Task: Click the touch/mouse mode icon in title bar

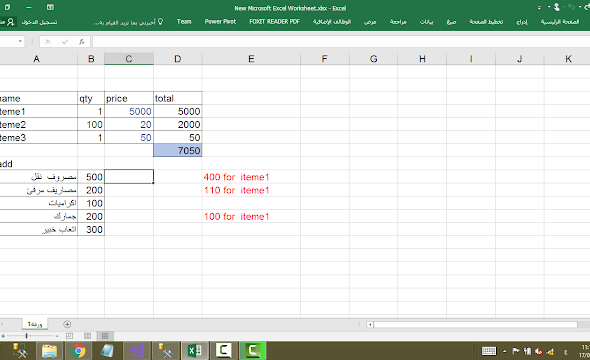Action: [x=557, y=7]
